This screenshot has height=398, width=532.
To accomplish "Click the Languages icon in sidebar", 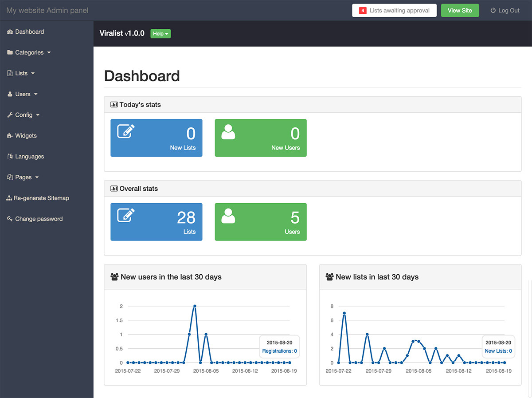I will 10,156.
